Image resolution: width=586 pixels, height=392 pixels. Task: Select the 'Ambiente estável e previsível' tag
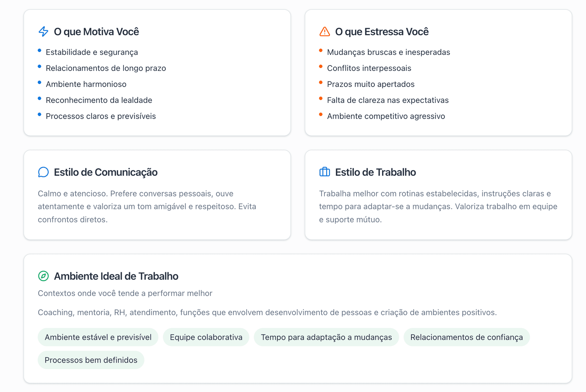(98, 337)
